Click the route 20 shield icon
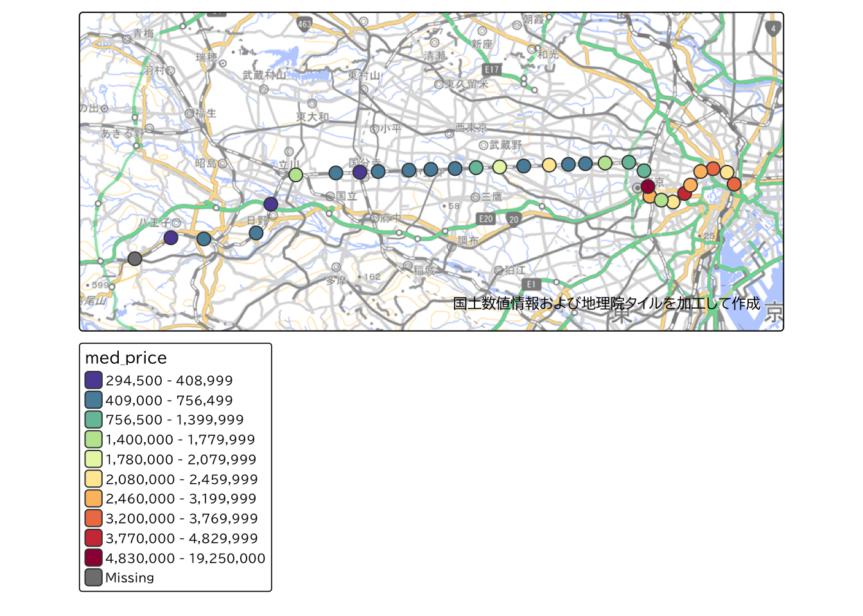This screenshot has height=616, width=863. coord(514,219)
